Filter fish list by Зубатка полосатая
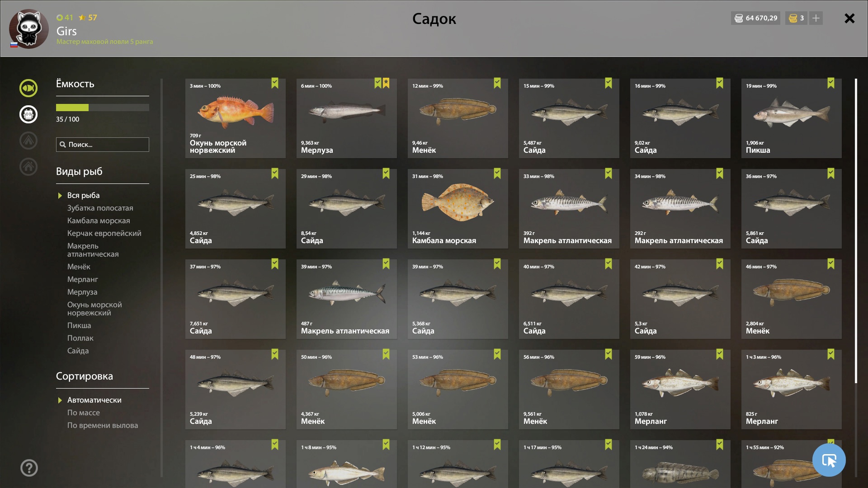 (100, 208)
